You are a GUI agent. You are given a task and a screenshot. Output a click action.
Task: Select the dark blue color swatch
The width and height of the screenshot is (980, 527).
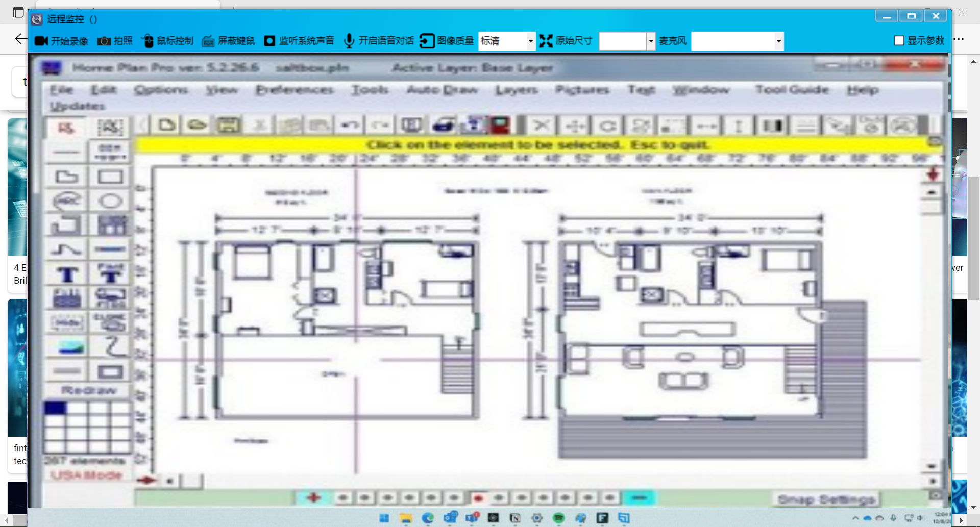pos(55,408)
